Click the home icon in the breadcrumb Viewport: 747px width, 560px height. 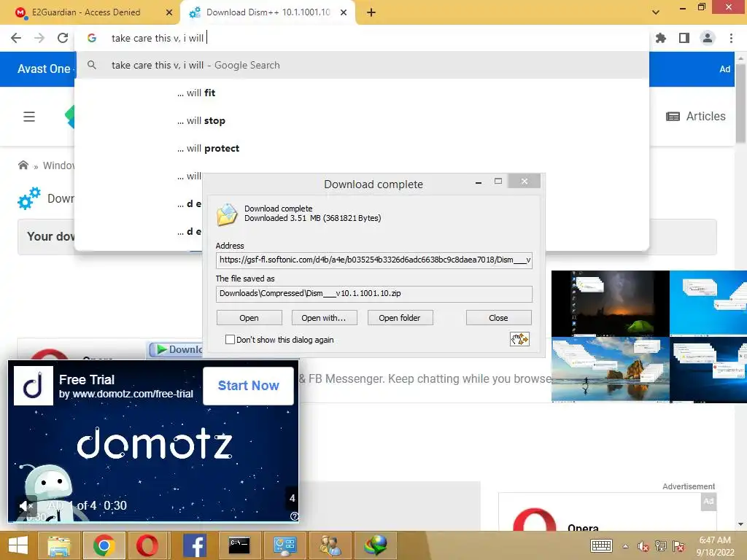click(x=23, y=166)
